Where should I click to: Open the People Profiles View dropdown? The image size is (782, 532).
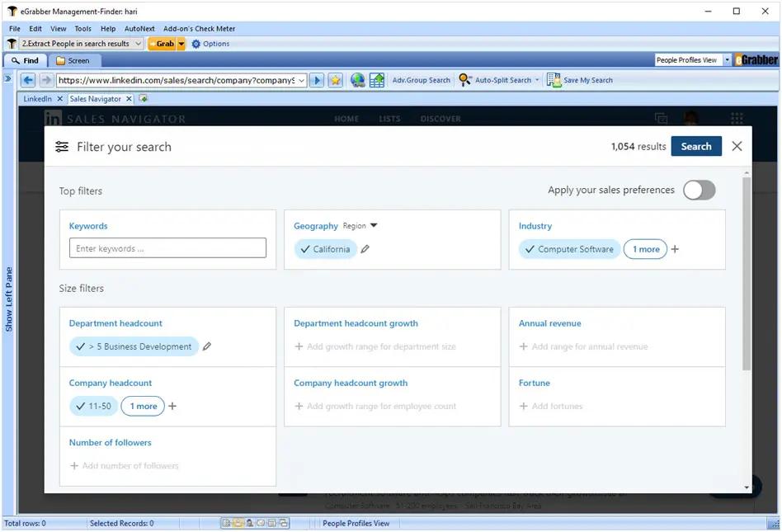coord(727,60)
